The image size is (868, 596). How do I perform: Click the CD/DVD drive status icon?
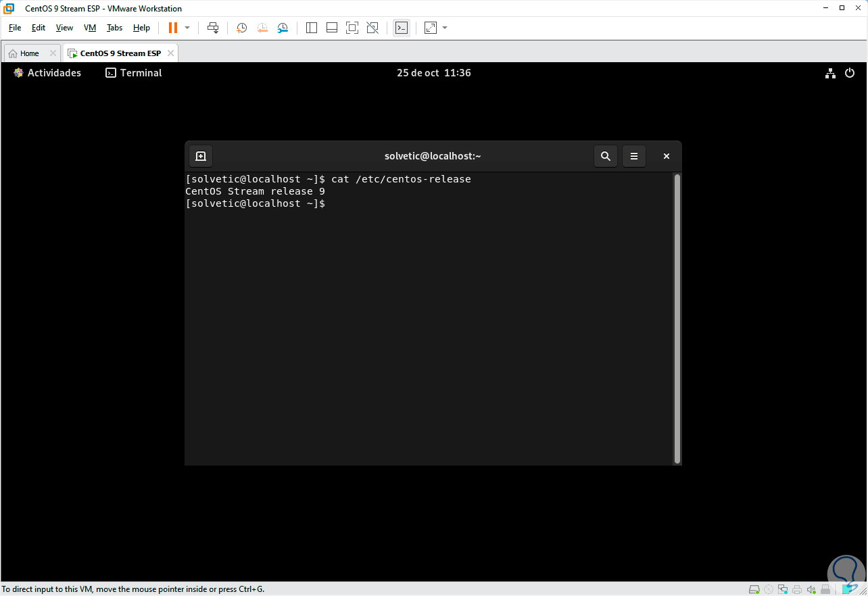[769, 589]
